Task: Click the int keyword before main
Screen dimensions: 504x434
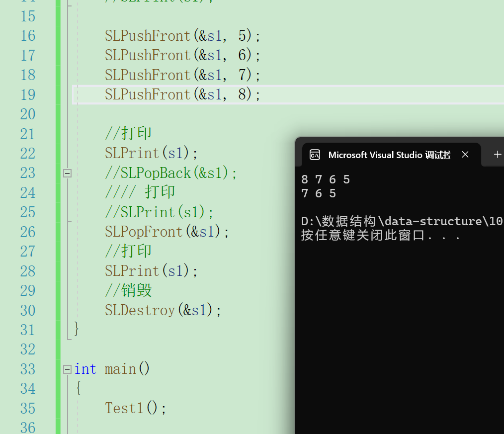Action: [x=85, y=369]
